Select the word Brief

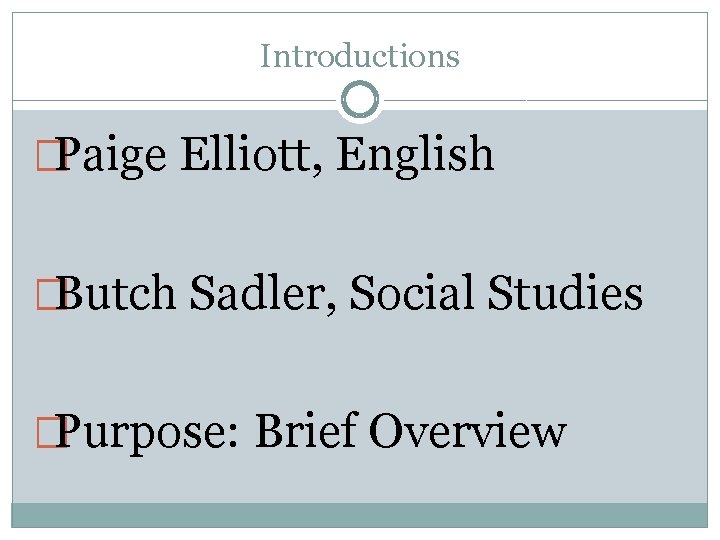coord(306,433)
